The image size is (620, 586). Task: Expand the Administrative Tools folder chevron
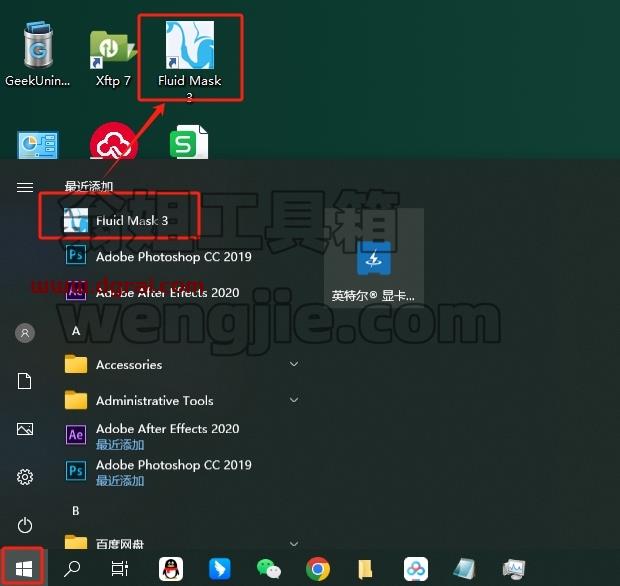click(294, 400)
